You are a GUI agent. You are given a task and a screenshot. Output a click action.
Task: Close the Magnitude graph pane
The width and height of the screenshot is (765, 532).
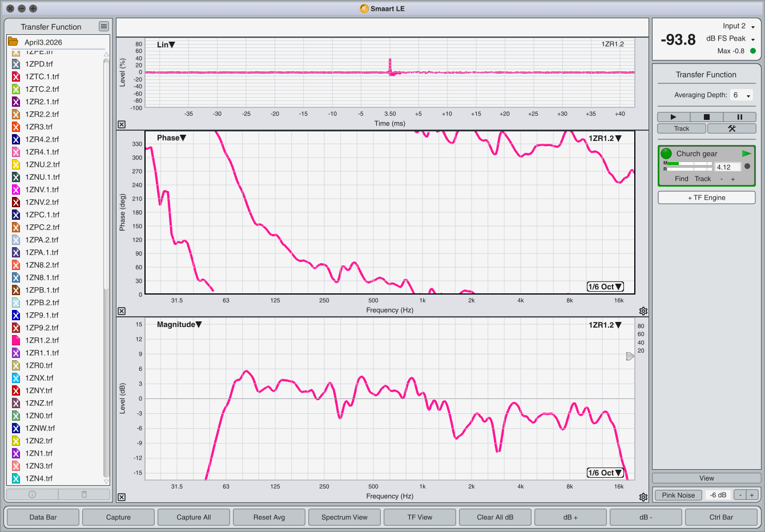[x=122, y=497]
